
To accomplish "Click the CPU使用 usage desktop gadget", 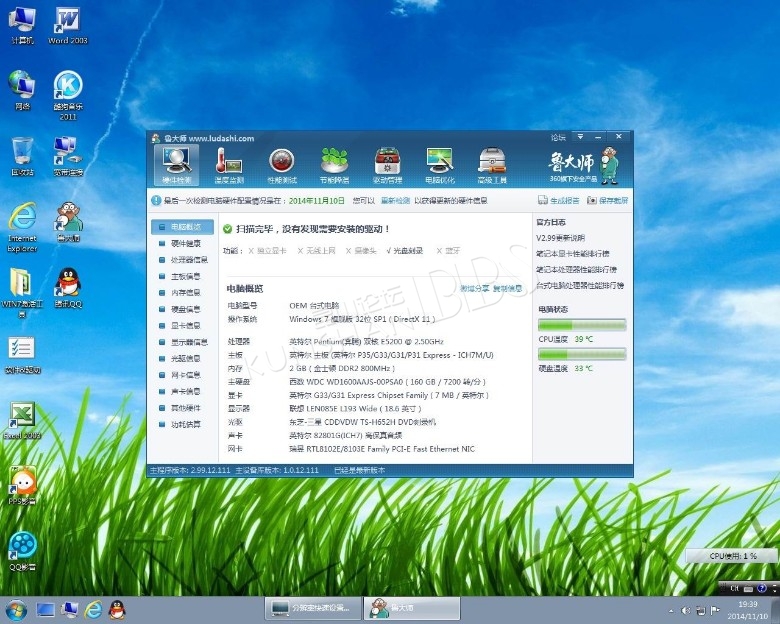I will (733, 556).
